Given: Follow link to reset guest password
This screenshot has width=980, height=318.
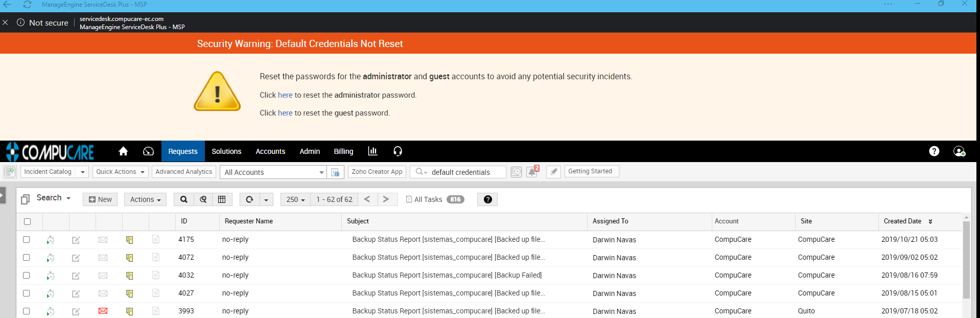Looking at the screenshot, I should [285, 113].
